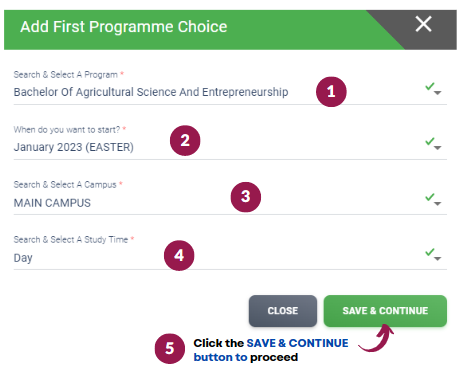Expand the campus dropdown arrow

438,203
